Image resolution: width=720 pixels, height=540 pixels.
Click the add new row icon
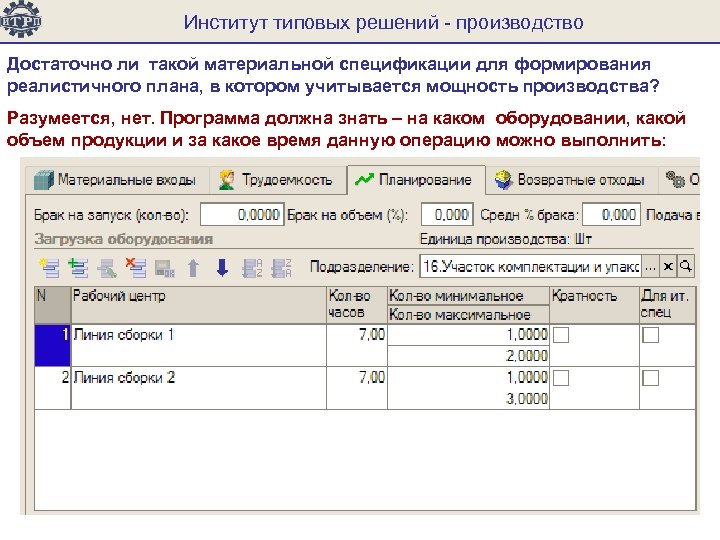(50, 268)
